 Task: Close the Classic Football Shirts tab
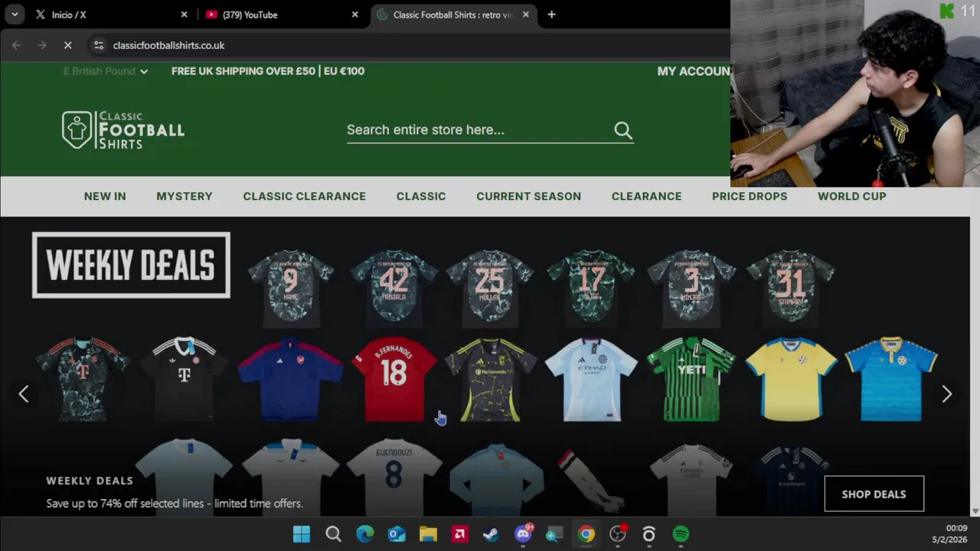tap(525, 15)
